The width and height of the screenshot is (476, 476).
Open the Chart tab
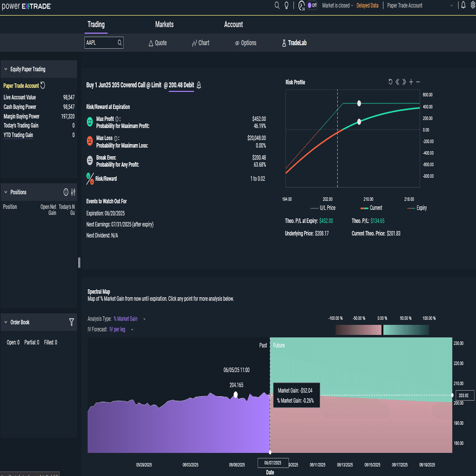click(201, 43)
